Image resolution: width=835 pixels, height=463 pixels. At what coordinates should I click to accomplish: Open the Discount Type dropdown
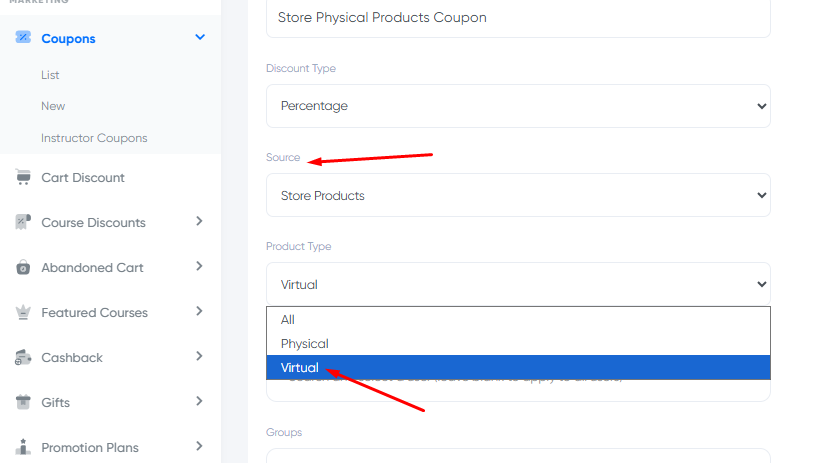tap(518, 106)
